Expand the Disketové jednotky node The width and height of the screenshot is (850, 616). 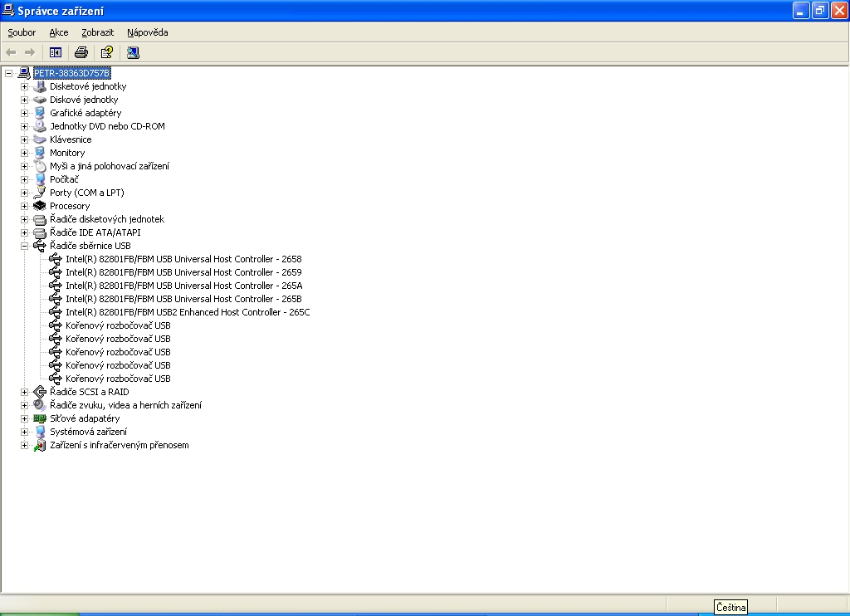coord(24,86)
